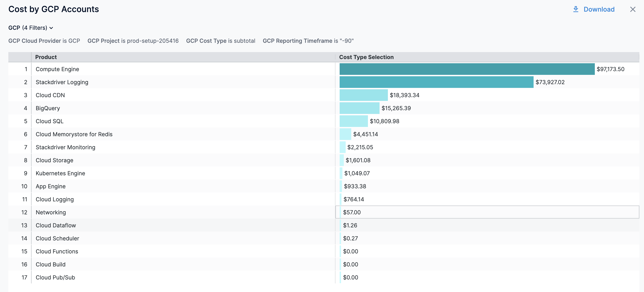
Task: Click the Kubernetes Engine product name
Action: tap(60, 173)
